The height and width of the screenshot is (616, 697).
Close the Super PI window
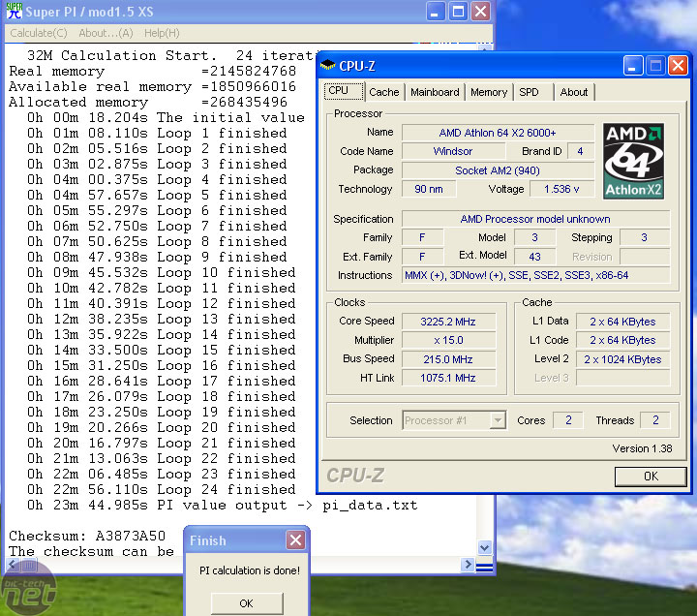click(x=480, y=11)
